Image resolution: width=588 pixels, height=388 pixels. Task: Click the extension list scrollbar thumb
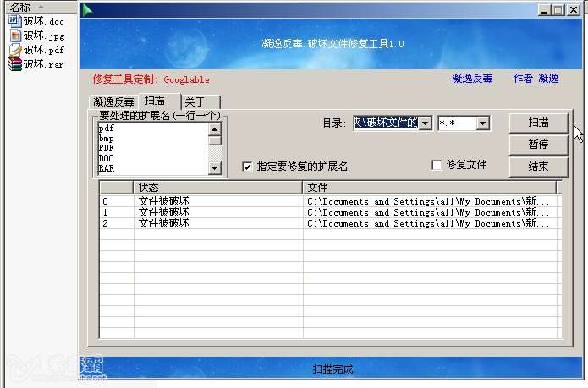click(x=215, y=141)
